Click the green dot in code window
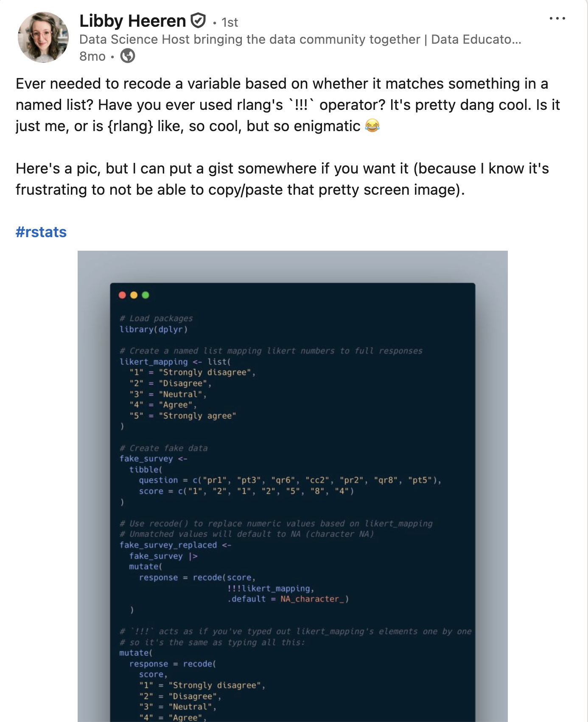The width and height of the screenshot is (588, 722). pyautogui.click(x=146, y=295)
